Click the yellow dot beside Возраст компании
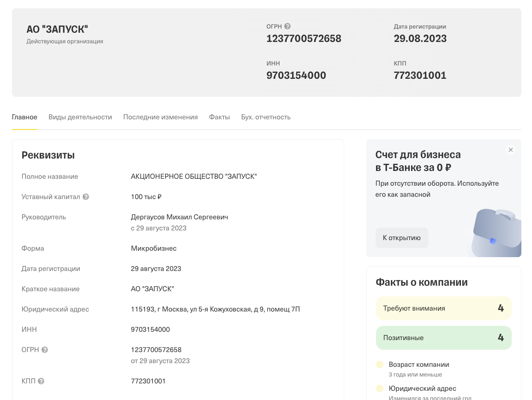The height and width of the screenshot is (400, 532). click(x=380, y=365)
